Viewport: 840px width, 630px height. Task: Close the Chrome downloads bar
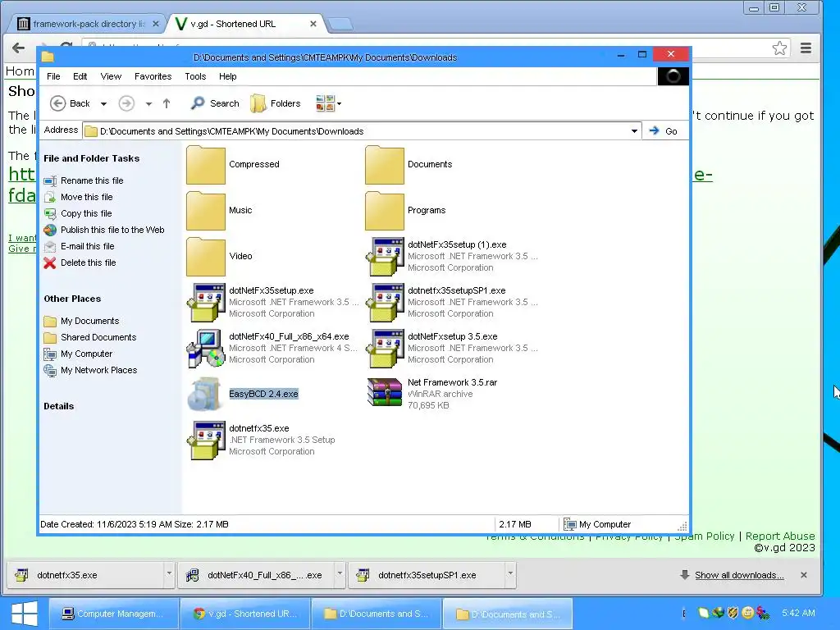coord(804,575)
